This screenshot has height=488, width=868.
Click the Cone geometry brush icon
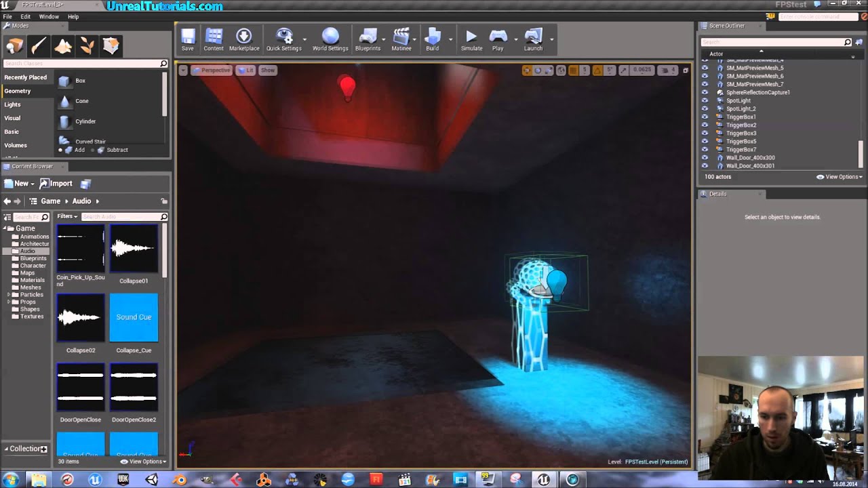[x=64, y=101]
